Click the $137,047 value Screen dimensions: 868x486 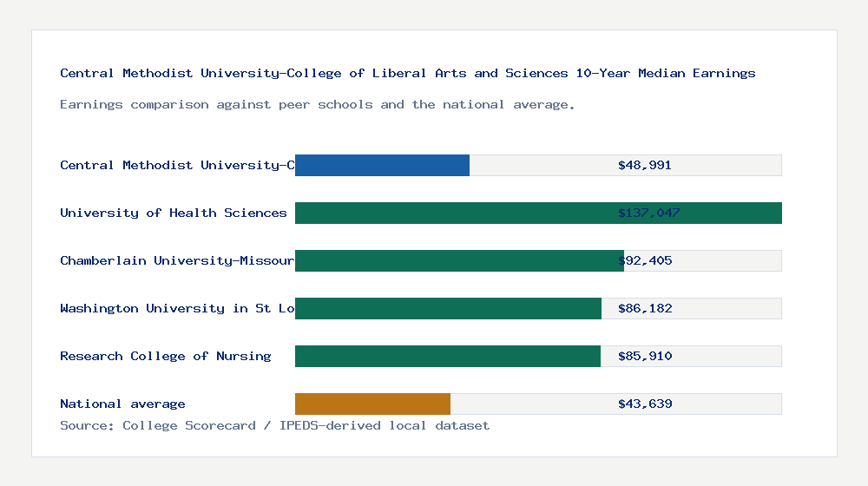pyautogui.click(x=648, y=213)
